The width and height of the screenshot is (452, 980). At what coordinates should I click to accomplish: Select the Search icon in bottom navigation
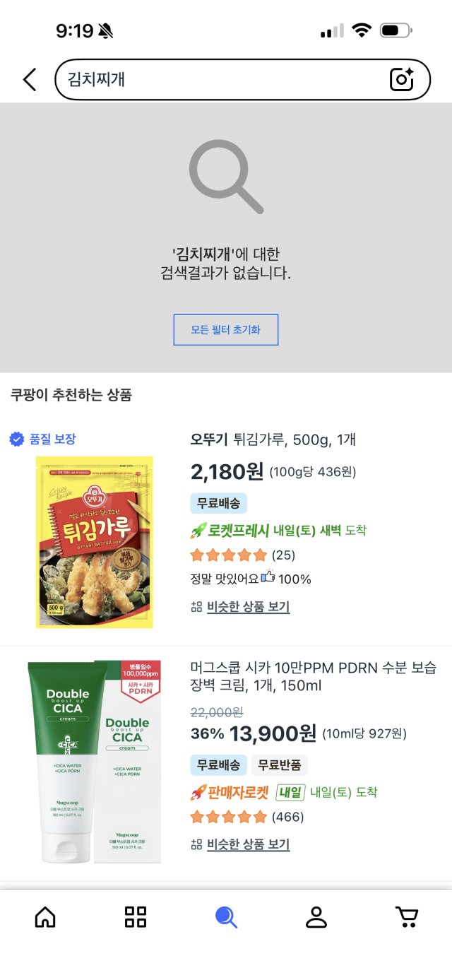[226, 916]
